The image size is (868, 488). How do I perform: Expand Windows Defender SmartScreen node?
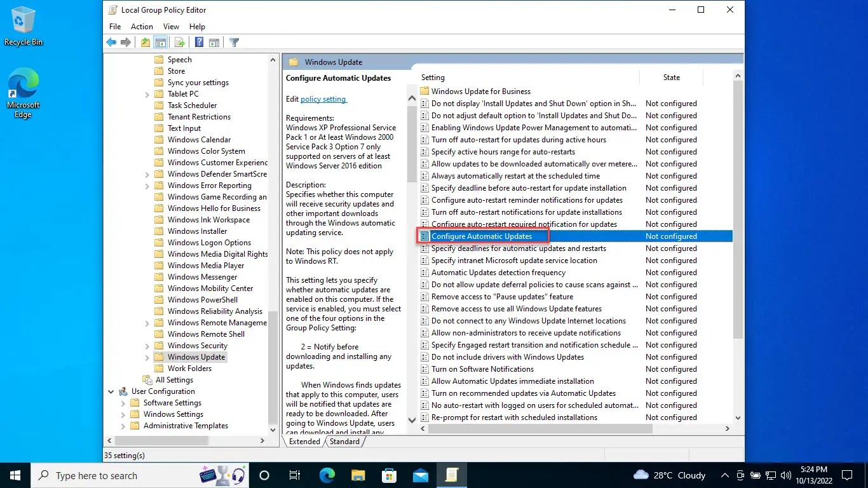(x=147, y=174)
